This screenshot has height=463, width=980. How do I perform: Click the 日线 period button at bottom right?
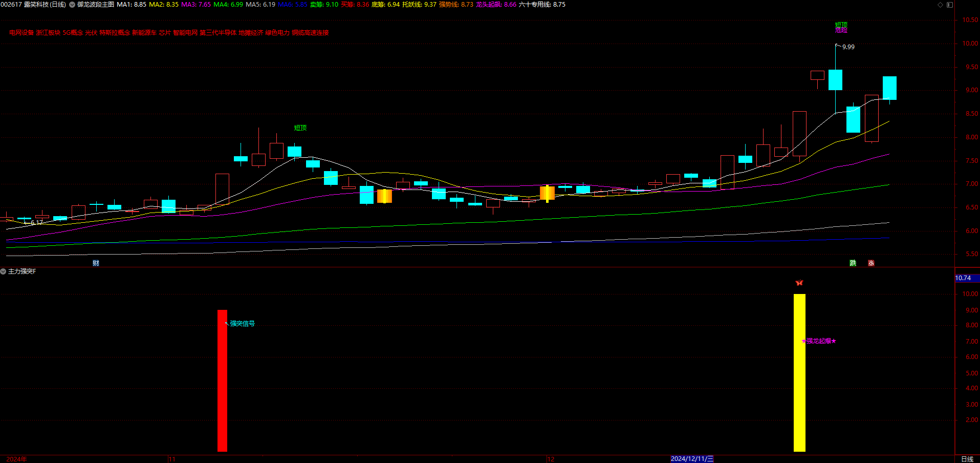pyautogui.click(x=967, y=459)
